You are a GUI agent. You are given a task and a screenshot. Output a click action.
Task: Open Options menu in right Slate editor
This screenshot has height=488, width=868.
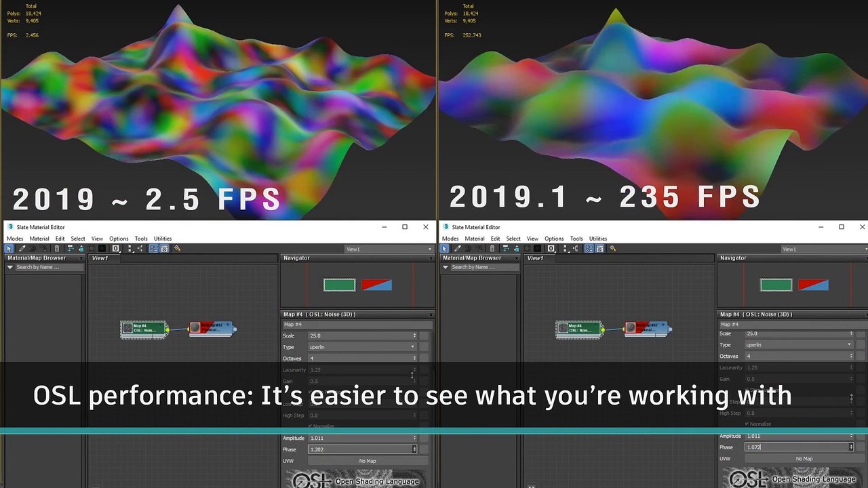pyautogui.click(x=554, y=239)
